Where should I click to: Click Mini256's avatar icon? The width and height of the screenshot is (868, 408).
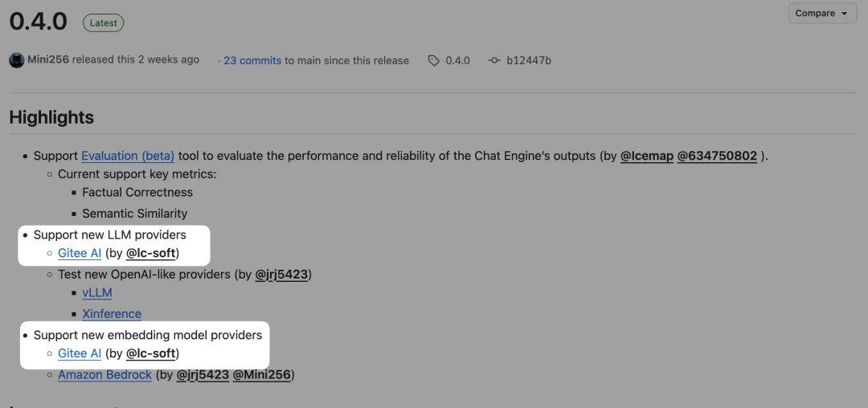16,60
